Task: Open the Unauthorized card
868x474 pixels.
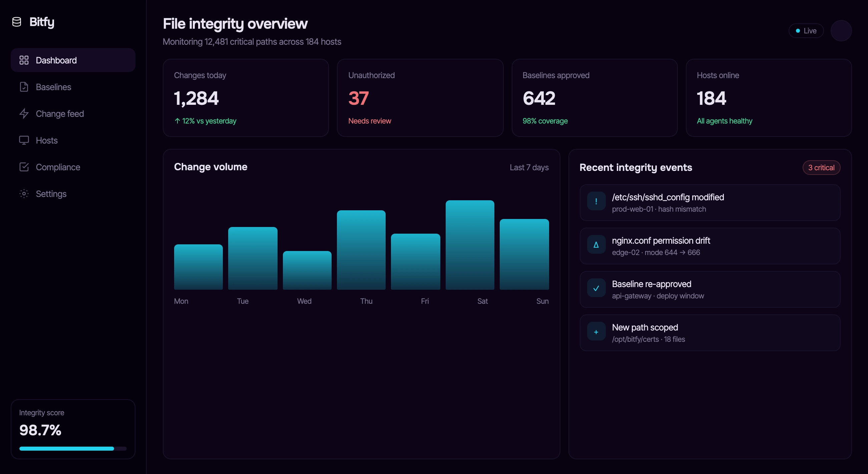Action: 420,98
